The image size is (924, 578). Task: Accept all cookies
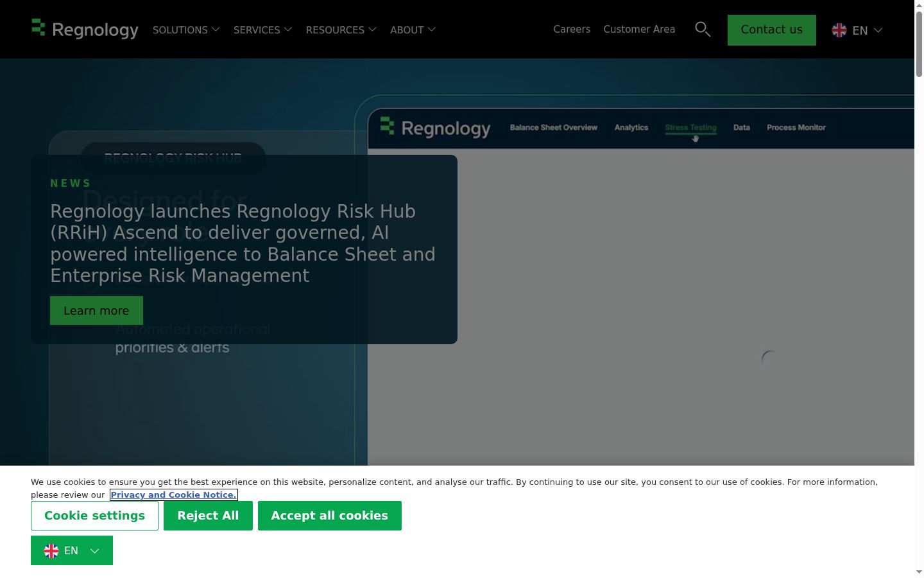click(x=330, y=516)
